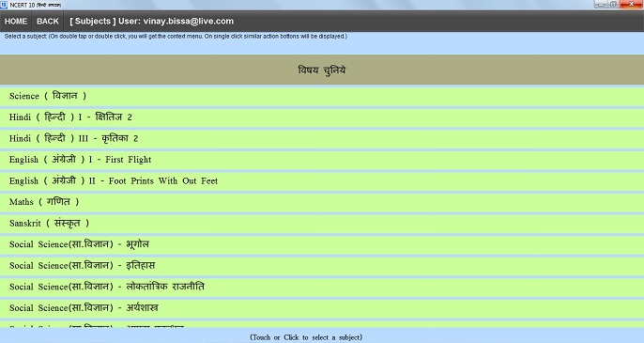Open Social Science - भूगोल subject
The image size is (644, 343).
[x=322, y=244]
